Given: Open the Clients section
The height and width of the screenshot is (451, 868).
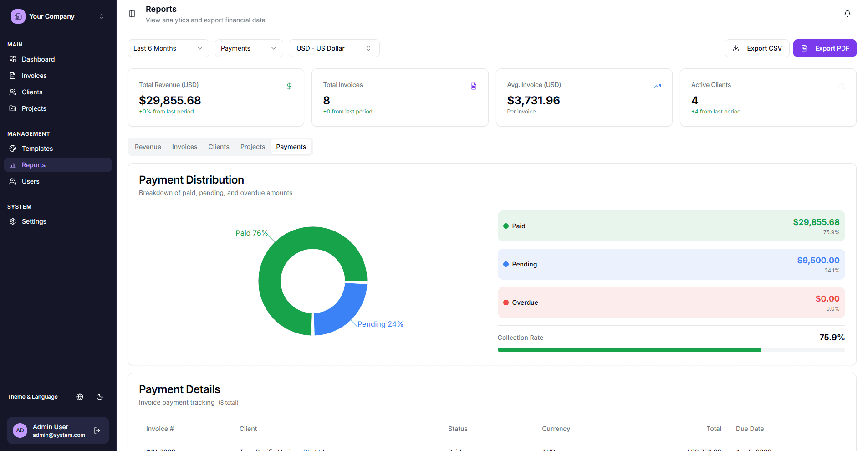Looking at the screenshot, I should (31, 92).
